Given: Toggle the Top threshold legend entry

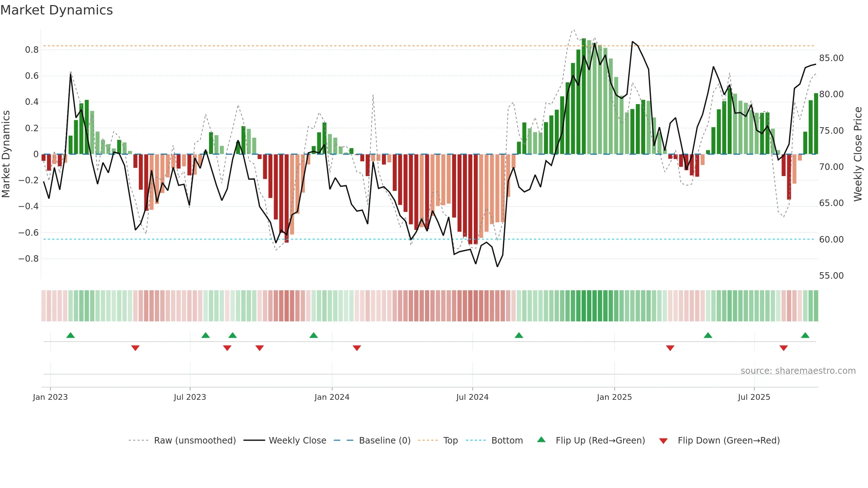Looking at the screenshot, I should pyautogui.click(x=438, y=440).
